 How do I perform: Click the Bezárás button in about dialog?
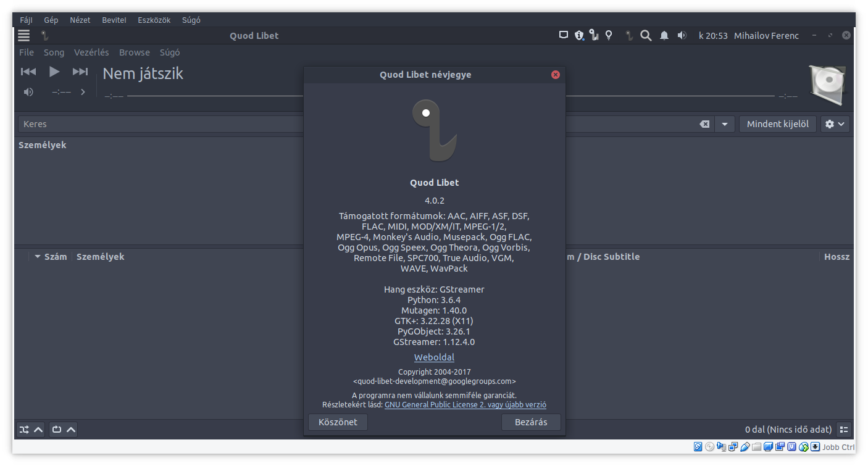click(x=532, y=422)
